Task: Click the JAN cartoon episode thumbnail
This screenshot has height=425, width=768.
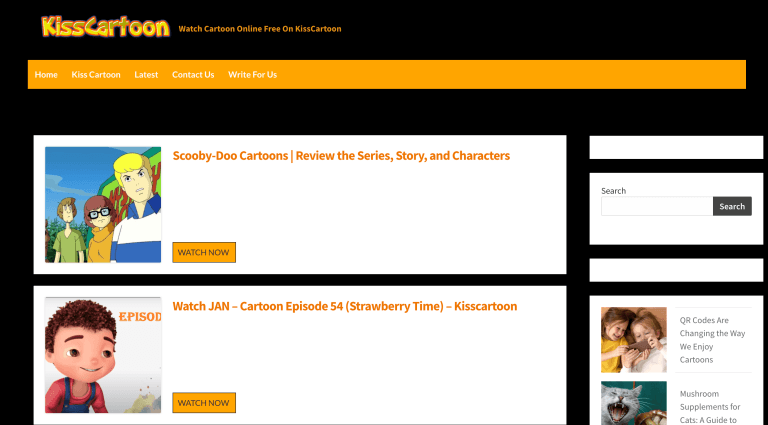Action: (x=103, y=355)
